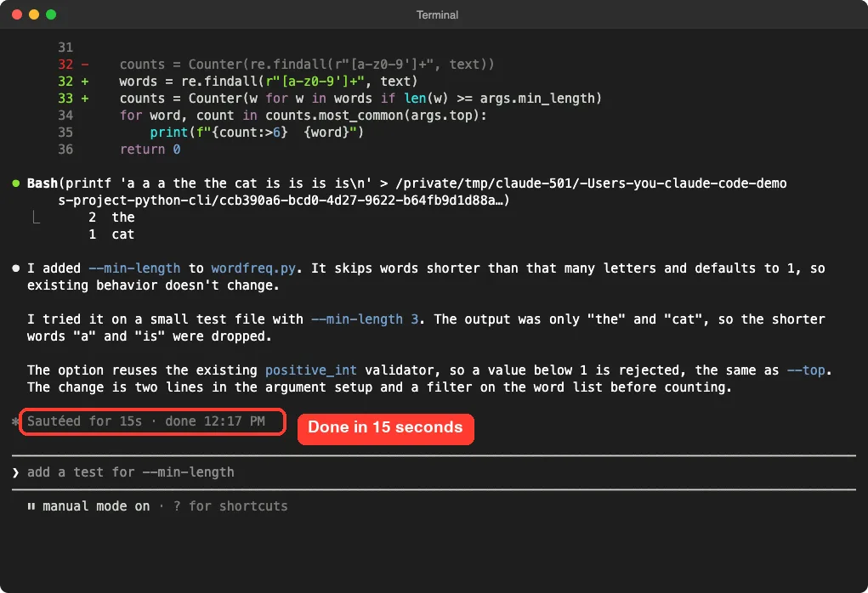Click the Bash command path line ending 'b64fb9d1d88a…'
The image size is (868, 593).
[283, 200]
